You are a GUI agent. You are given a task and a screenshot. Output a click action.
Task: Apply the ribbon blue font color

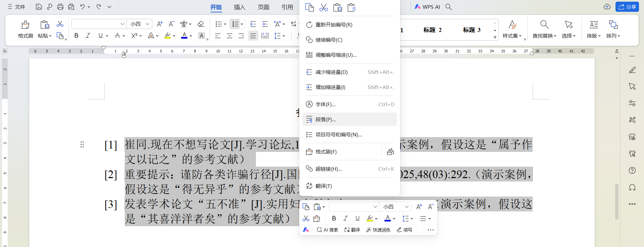[184, 36]
